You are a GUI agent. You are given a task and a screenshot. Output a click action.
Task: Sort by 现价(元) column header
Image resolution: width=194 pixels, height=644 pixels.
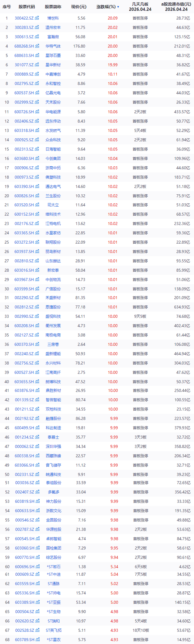click(79, 7)
